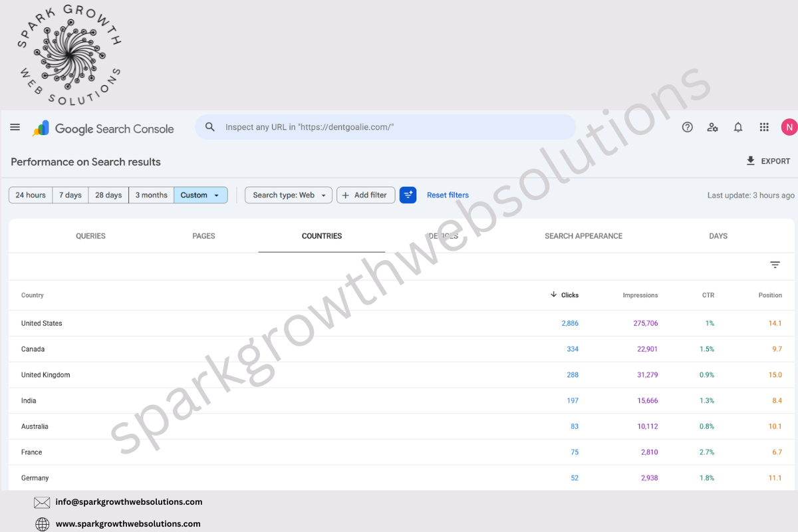The width and height of the screenshot is (798, 532).
Task: Switch to the Pages tab
Action: pyautogui.click(x=203, y=236)
